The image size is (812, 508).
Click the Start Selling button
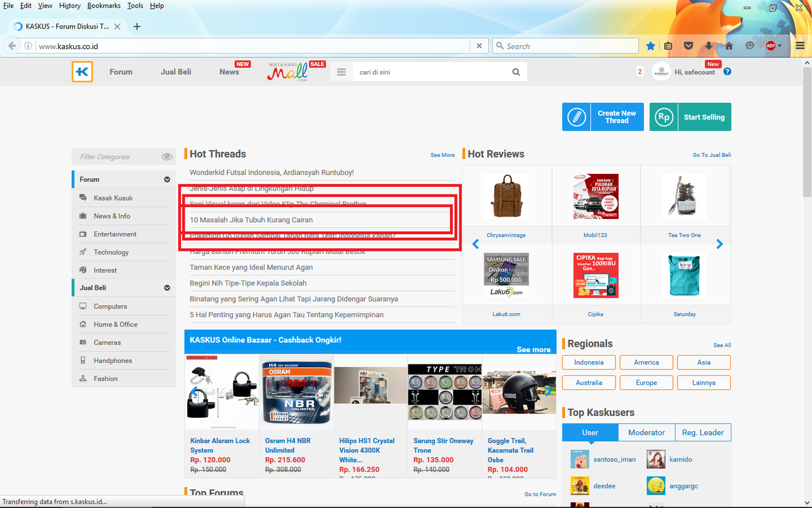tap(690, 117)
